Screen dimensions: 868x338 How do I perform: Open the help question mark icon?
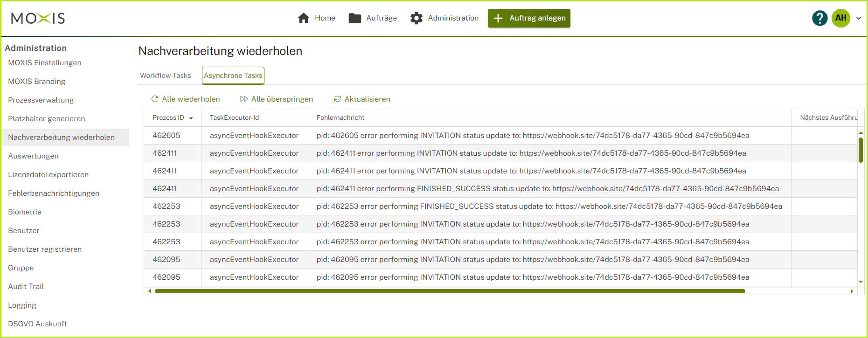(819, 18)
